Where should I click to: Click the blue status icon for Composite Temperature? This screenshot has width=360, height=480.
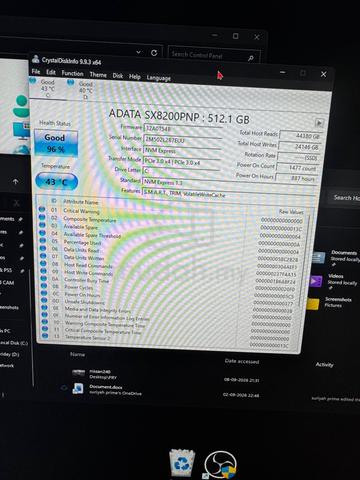[x=42, y=217]
